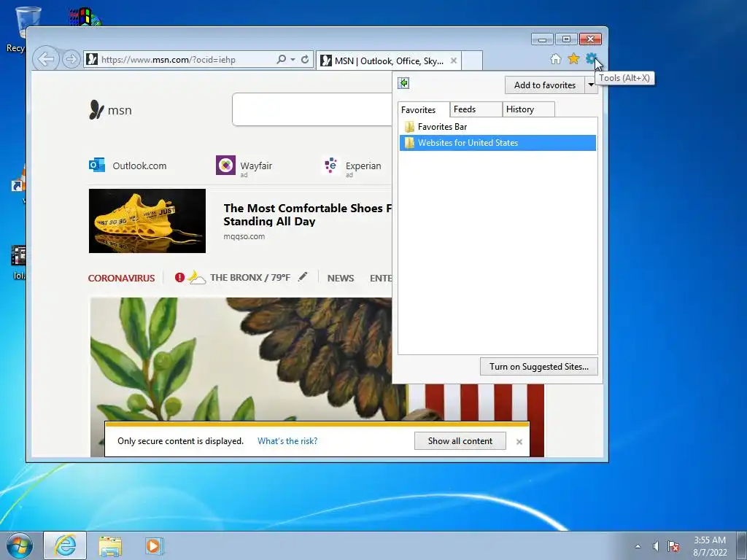This screenshot has width=747, height=560.
Task: Click the msn butterfly logo
Action: pyautogui.click(x=110, y=110)
